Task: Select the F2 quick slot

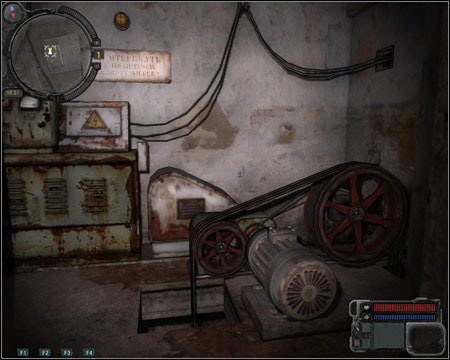Action: pos(45,352)
